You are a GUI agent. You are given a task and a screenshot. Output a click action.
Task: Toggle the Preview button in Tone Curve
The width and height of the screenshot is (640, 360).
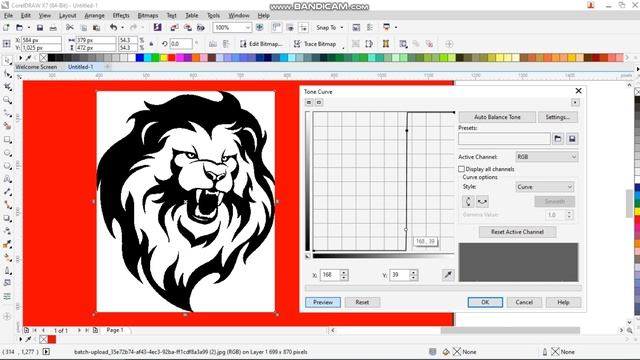click(323, 302)
